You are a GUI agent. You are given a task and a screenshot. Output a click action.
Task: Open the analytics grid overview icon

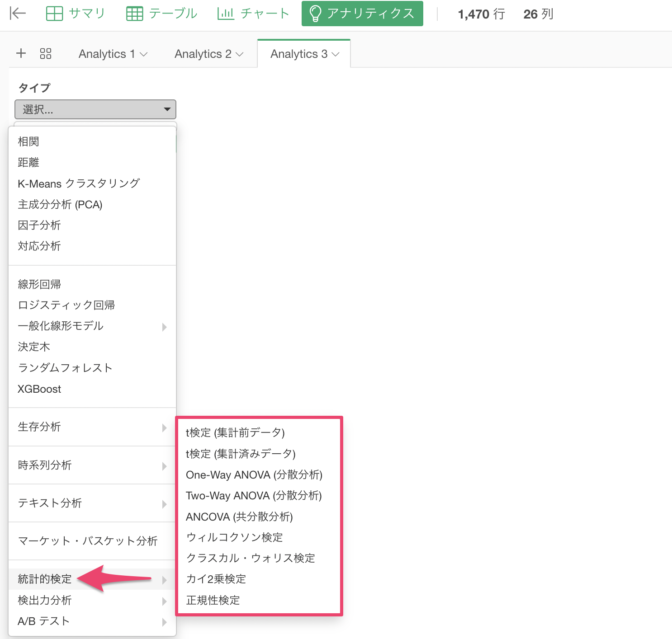pos(46,53)
